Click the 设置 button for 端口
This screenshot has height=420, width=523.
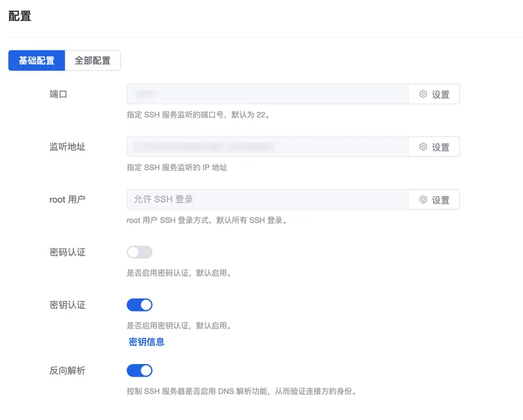tap(434, 94)
